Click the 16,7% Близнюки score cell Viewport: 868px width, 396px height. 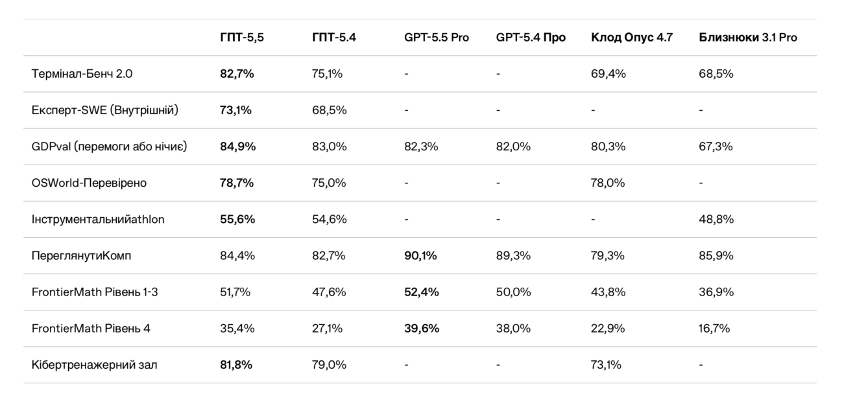click(714, 329)
